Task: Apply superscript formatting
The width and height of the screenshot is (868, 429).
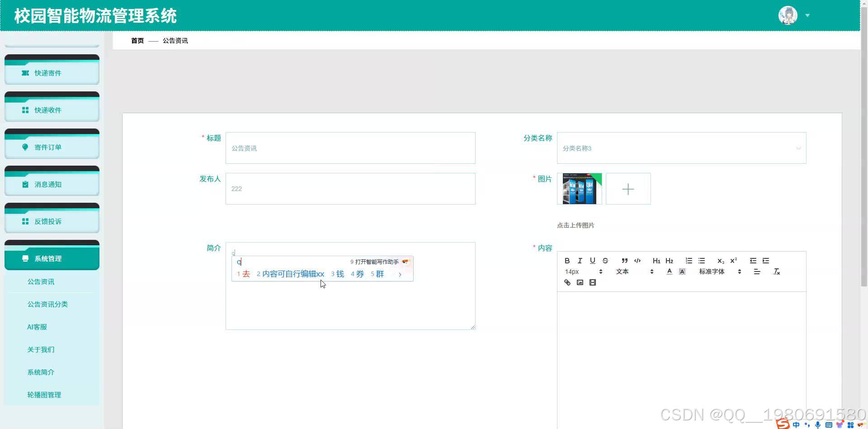Action: (x=734, y=261)
